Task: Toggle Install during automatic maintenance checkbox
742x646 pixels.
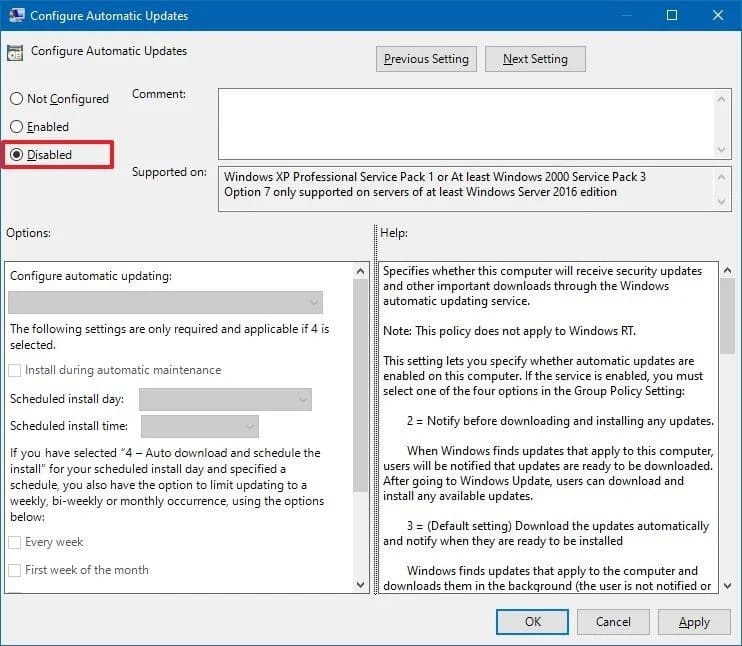Action: (x=15, y=370)
